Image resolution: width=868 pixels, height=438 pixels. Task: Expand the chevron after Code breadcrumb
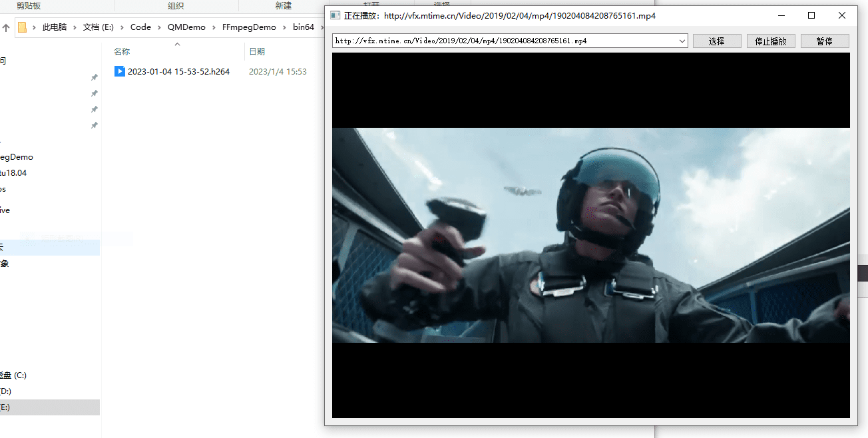pyautogui.click(x=159, y=27)
